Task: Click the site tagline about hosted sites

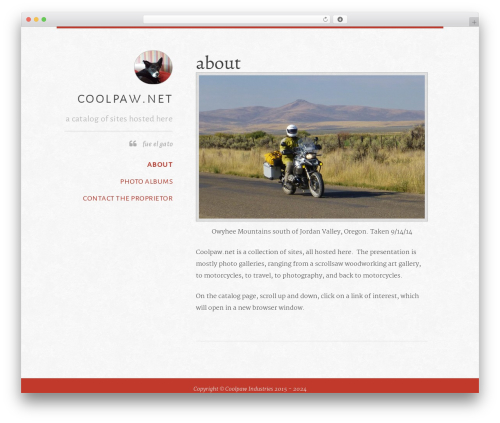Action: (x=119, y=119)
